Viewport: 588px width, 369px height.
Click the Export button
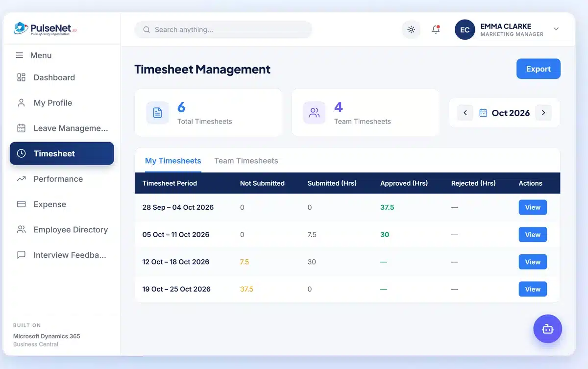click(539, 69)
